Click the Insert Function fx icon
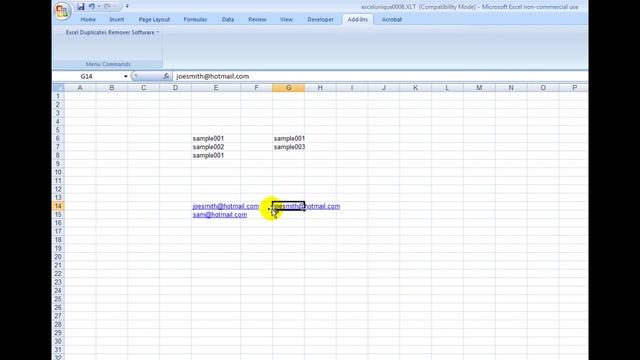 point(166,76)
